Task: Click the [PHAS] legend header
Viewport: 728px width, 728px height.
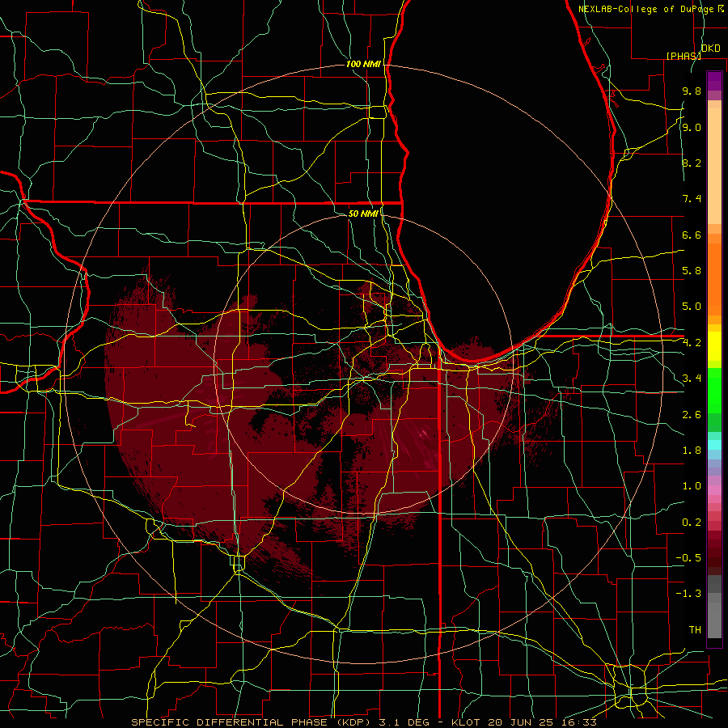Action: [x=684, y=56]
